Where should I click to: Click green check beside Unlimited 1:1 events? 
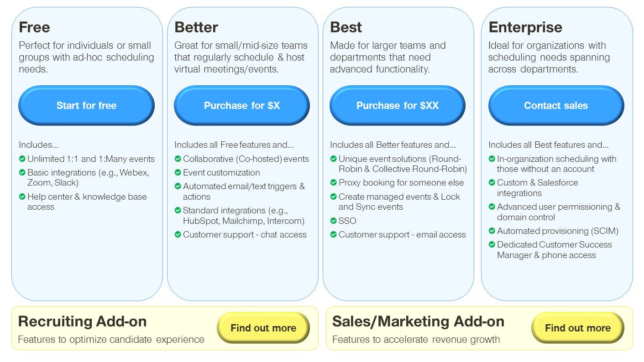22,159
